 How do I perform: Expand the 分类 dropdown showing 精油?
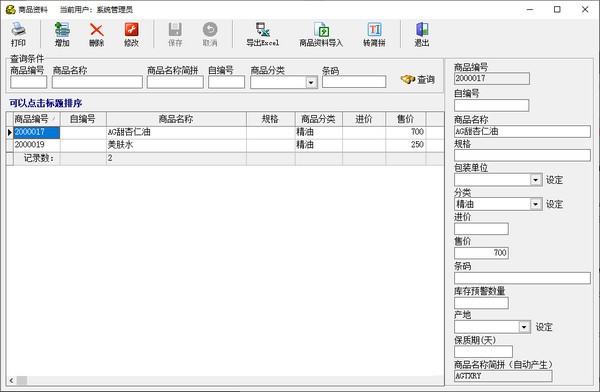[x=536, y=204]
